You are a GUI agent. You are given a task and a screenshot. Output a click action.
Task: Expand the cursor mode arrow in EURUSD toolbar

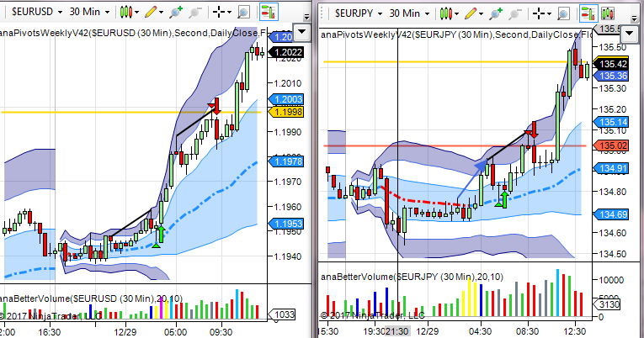tap(229, 13)
